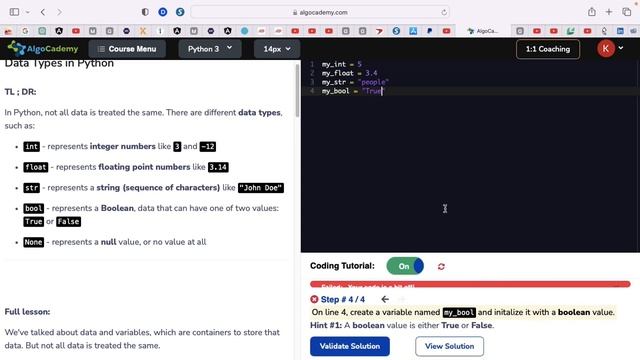Click the blue D extension icon

point(163,12)
